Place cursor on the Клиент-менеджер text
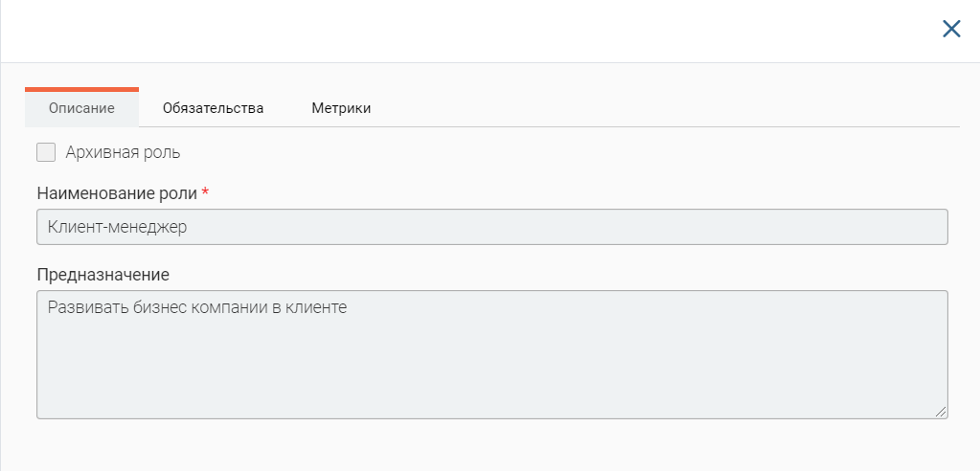Image resolution: width=980 pixels, height=471 pixels. (118, 228)
